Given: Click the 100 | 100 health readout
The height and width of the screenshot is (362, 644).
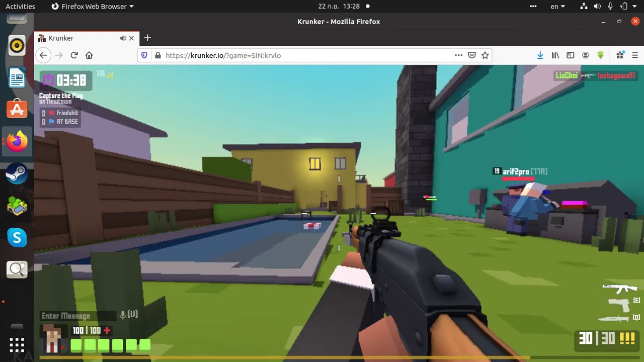Looking at the screenshot, I should [87, 330].
